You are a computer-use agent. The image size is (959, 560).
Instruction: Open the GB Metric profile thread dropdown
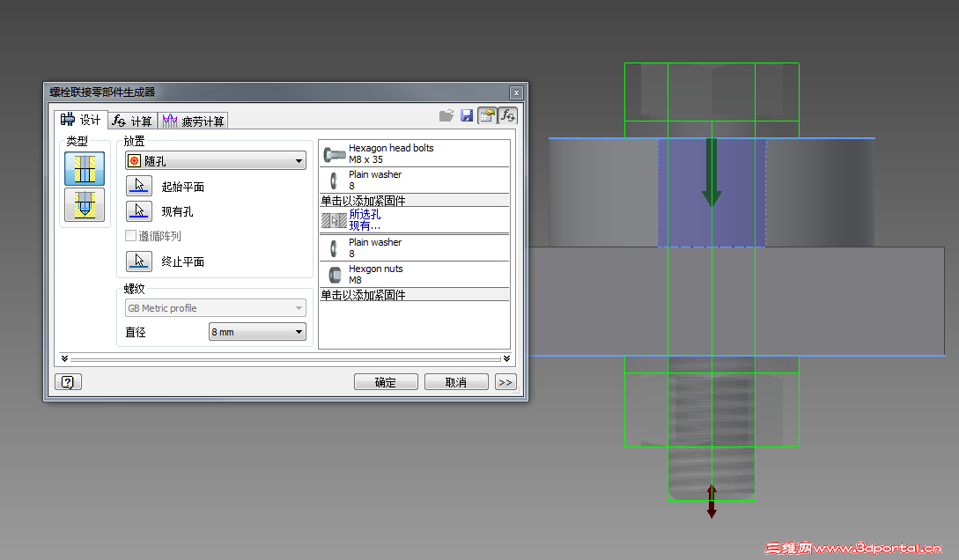pos(215,307)
